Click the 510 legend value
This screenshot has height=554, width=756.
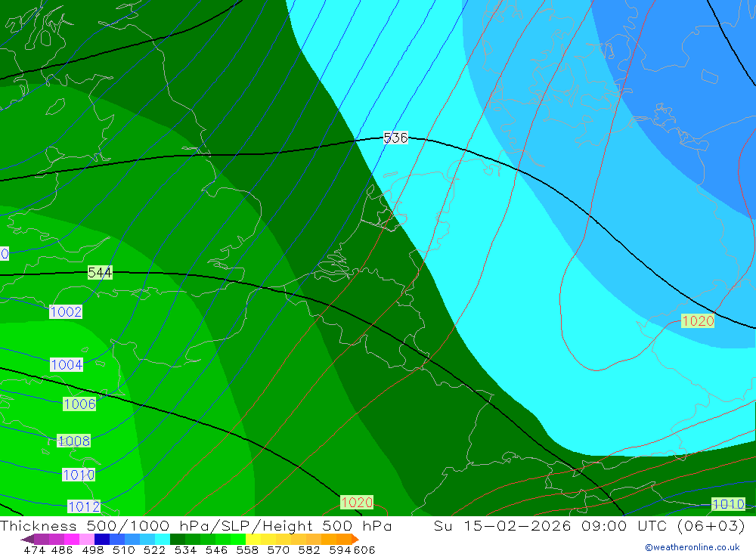tap(123, 550)
